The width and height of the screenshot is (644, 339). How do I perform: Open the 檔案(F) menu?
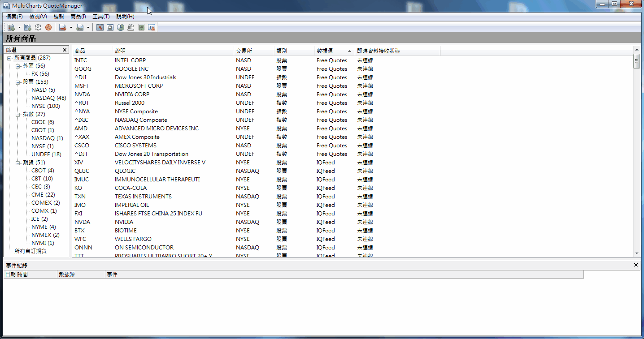click(x=14, y=16)
